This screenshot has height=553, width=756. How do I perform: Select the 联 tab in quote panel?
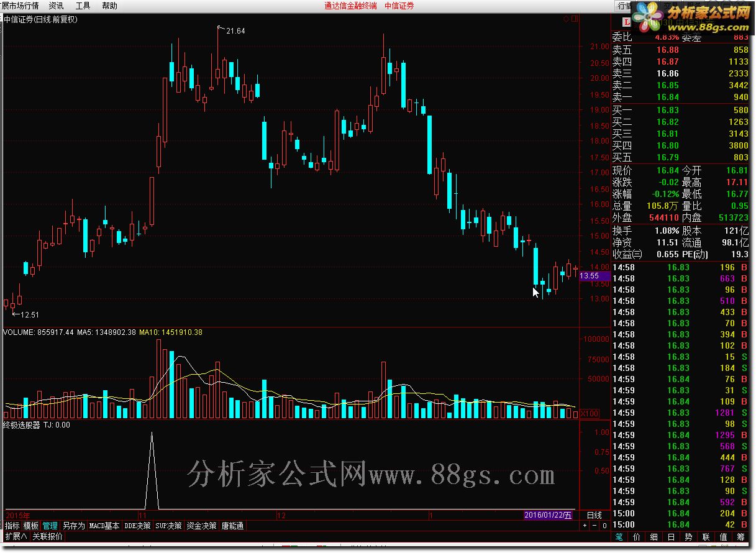[706, 537]
